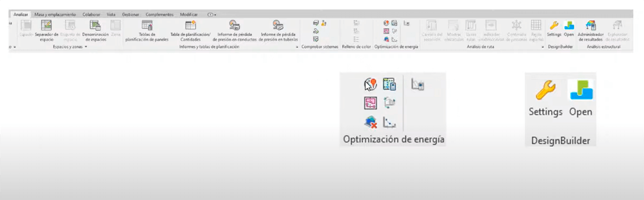The width and height of the screenshot is (644, 200).
Task: Click the Indicador unidireccional tool
Action: (x=491, y=30)
